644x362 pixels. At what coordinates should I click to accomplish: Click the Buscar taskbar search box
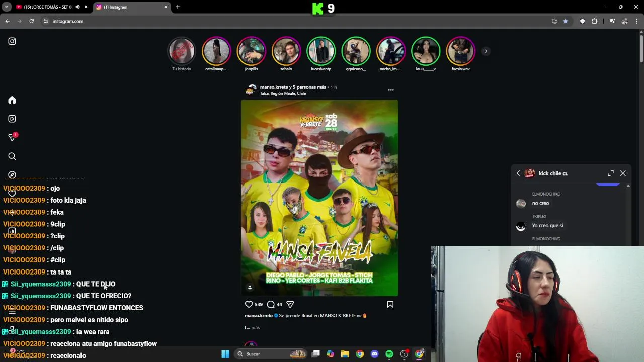coord(272,354)
